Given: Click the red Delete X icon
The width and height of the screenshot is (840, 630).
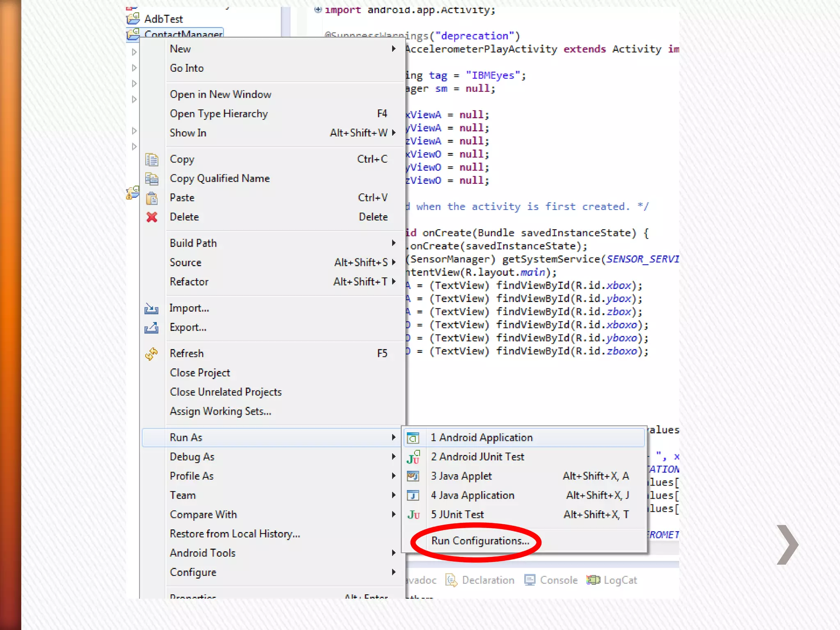Looking at the screenshot, I should point(152,217).
